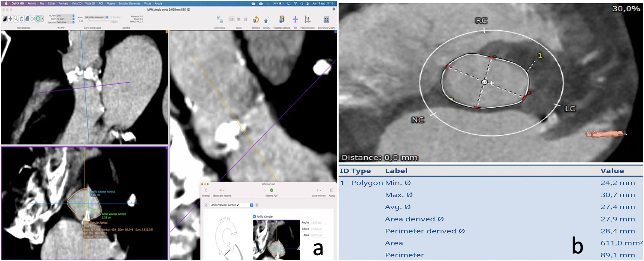Image resolution: width=644 pixels, height=261 pixels.
Task: Click the Sincronizar Zoom grid icon
Action: tap(326, 20)
